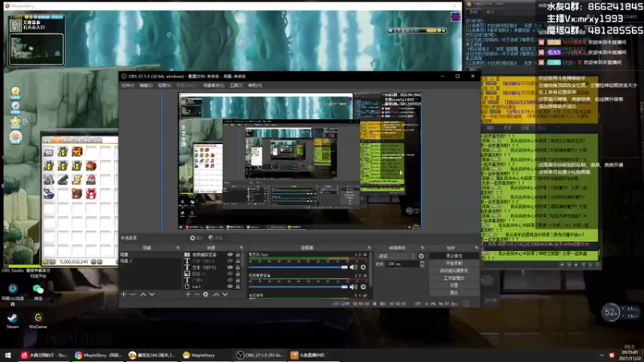
Task: Mute the first audio mixer channel speaker
Action: click(353, 267)
